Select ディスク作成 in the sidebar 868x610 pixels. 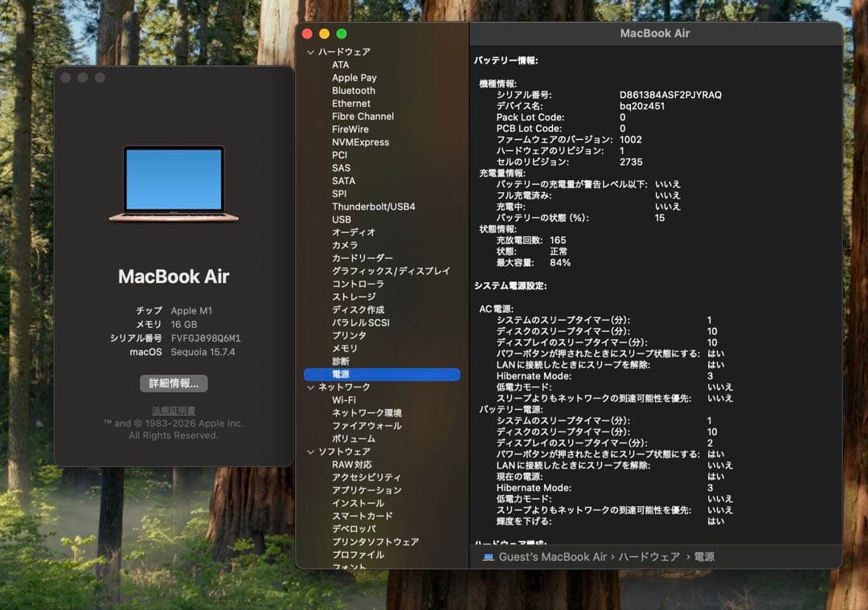click(x=358, y=309)
